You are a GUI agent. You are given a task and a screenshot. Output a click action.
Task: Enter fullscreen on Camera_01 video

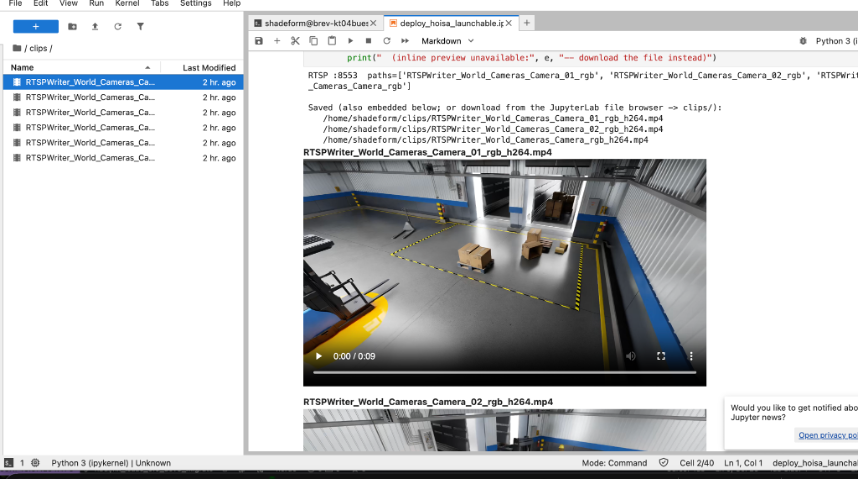(x=661, y=356)
